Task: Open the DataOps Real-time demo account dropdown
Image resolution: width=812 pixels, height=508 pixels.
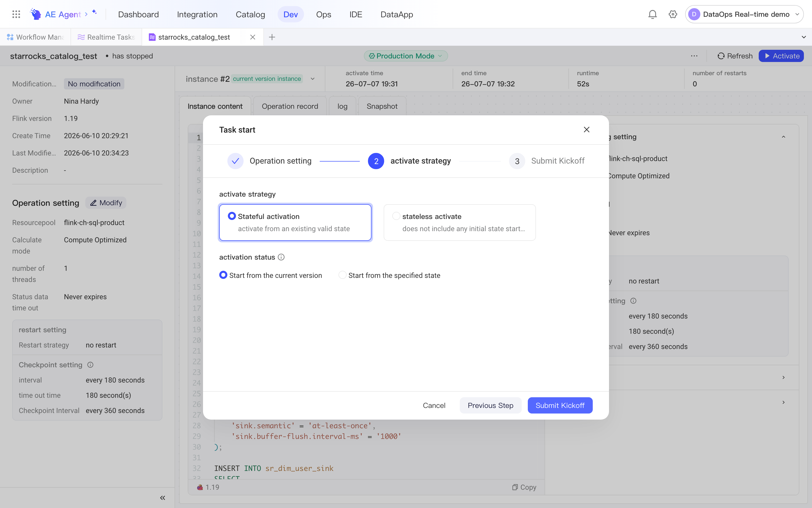Action: 744,14
